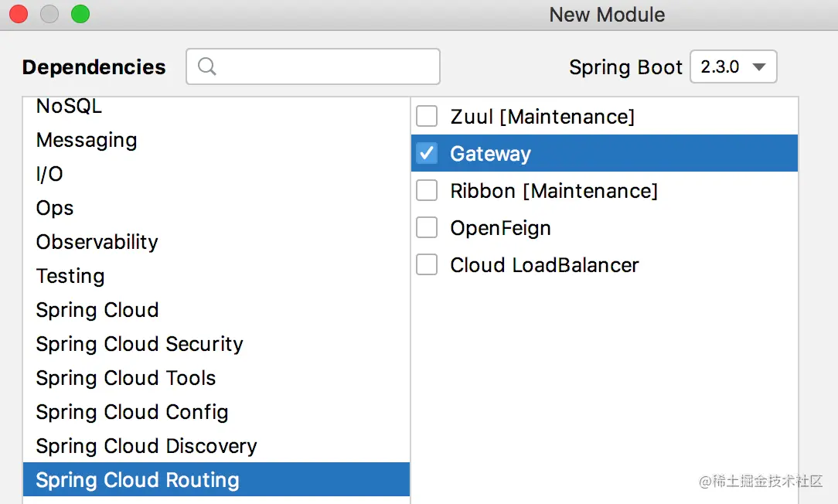Choose the I/O category
838x504 pixels.
pos(49,174)
